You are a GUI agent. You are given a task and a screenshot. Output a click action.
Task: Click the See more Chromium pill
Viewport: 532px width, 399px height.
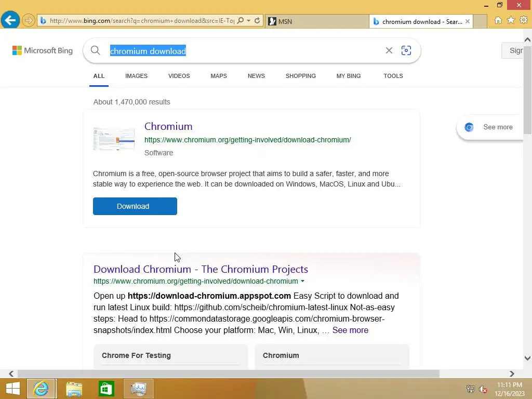pyautogui.click(x=490, y=127)
